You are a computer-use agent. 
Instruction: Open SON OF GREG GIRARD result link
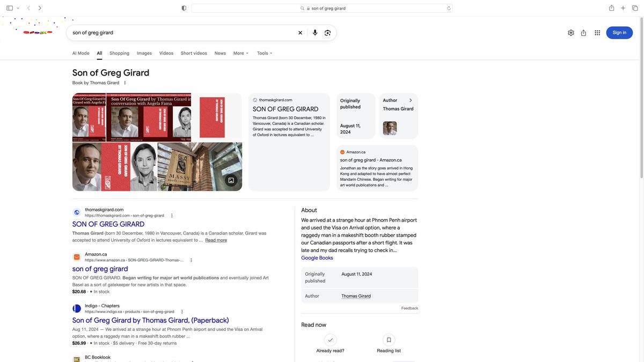coord(108,224)
